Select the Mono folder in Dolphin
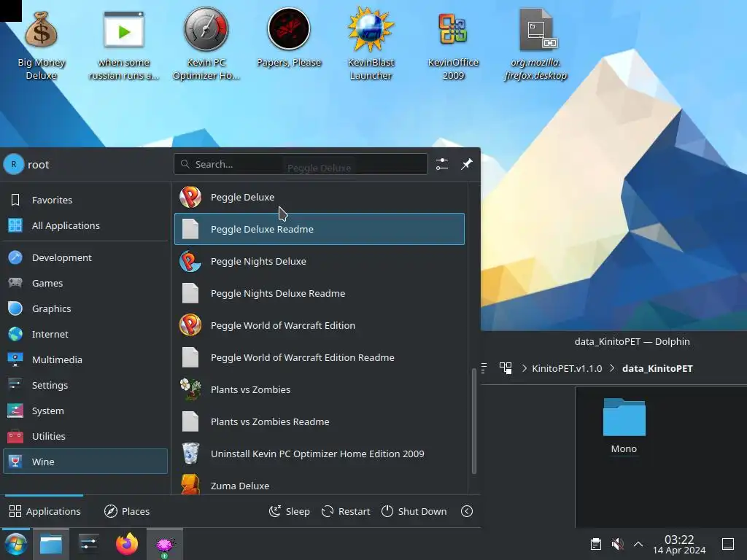Screen dimensions: 747x560 point(624,425)
